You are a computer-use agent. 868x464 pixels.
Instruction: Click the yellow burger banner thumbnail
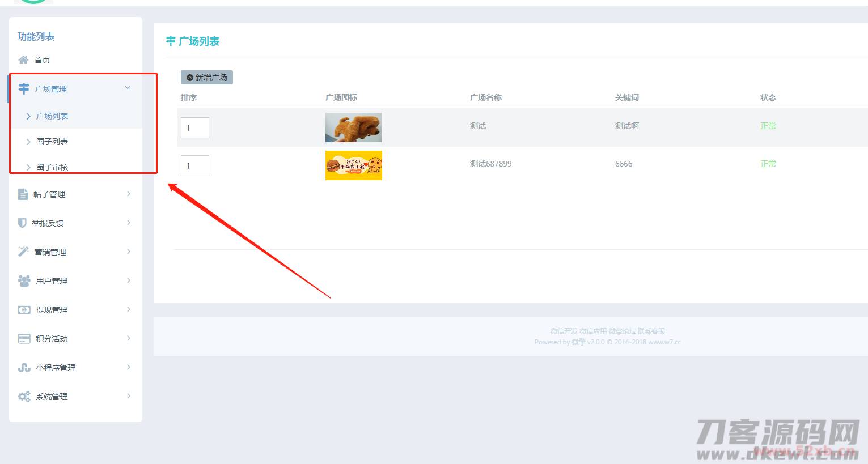pos(353,165)
